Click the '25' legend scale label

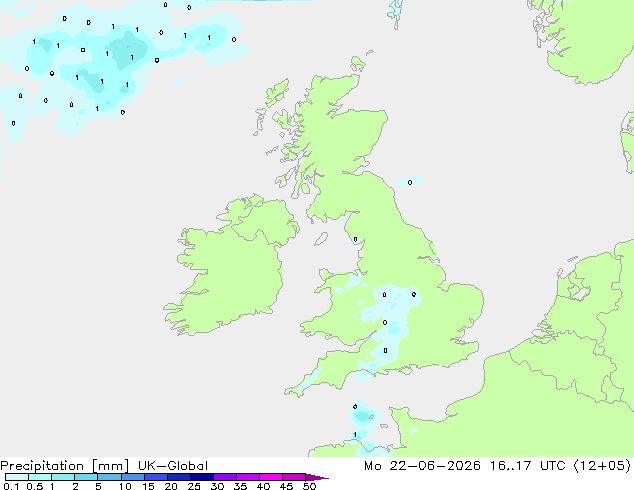coord(194,486)
